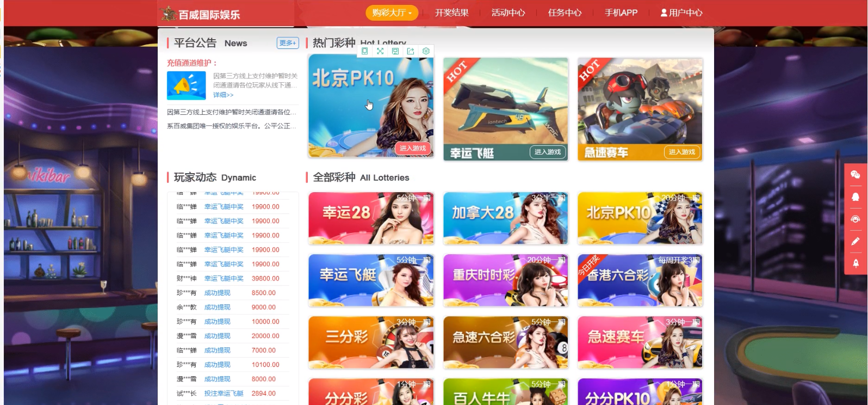Viewport: 868px width, 405px height.
Task: Click the fullscreen expand arrows icon
Action: pos(380,51)
